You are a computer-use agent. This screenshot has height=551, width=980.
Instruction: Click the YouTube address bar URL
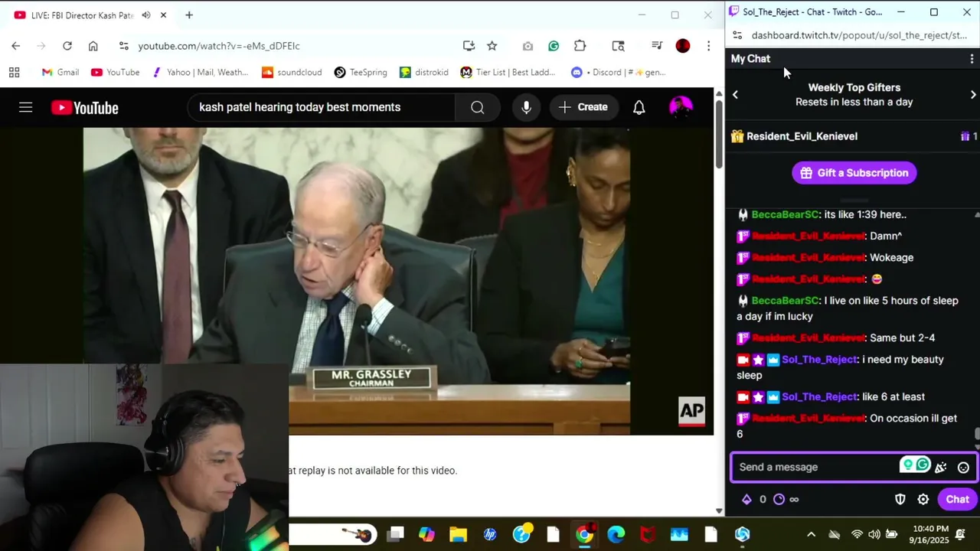click(219, 46)
